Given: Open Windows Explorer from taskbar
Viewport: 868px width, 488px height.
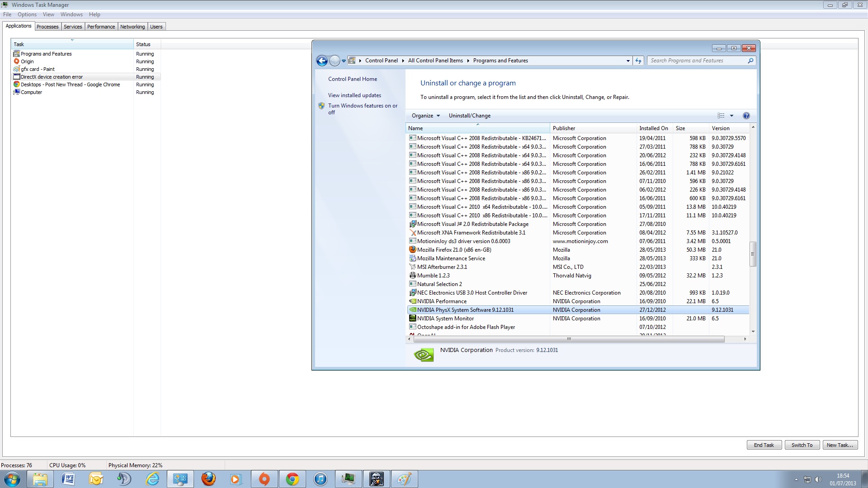Looking at the screenshot, I should coord(40,479).
